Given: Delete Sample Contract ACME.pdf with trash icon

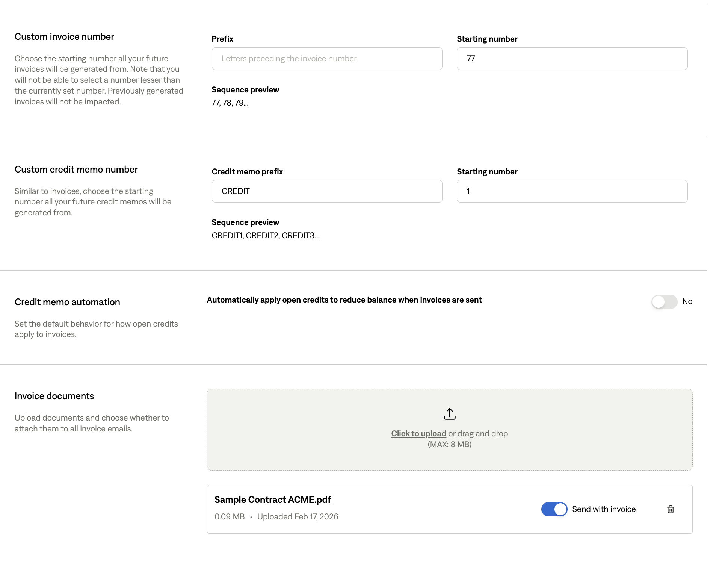Looking at the screenshot, I should [x=670, y=509].
